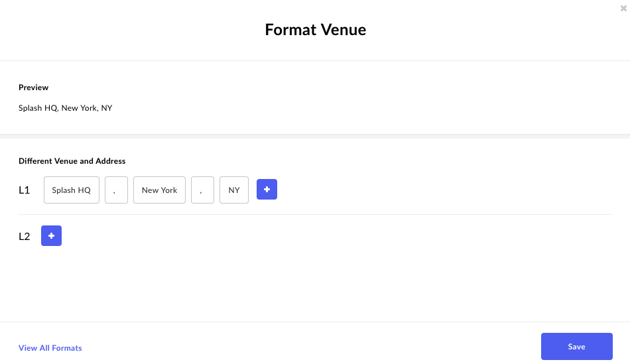Click the preview text Splash HQ, New York, NY

click(66, 108)
